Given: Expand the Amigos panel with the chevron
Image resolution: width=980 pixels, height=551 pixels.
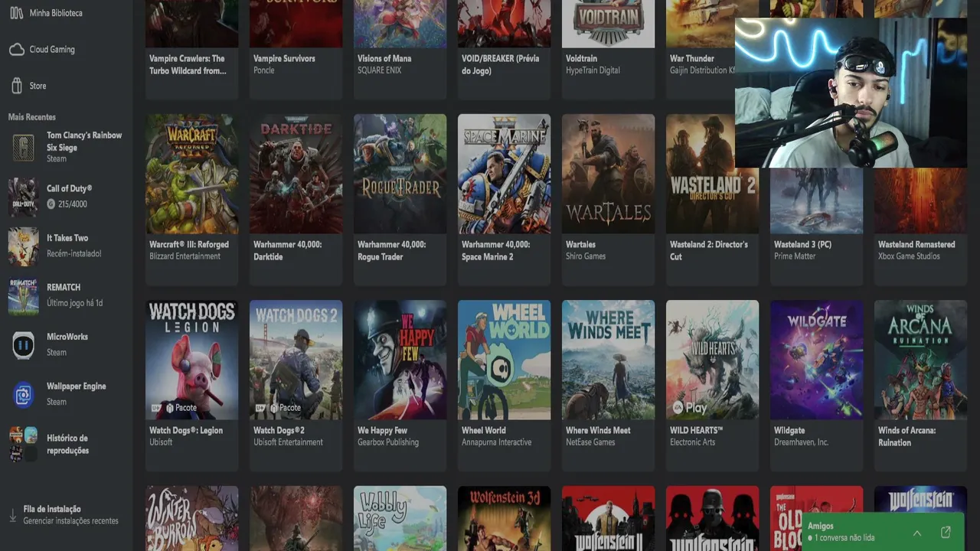Looking at the screenshot, I should pos(917,533).
